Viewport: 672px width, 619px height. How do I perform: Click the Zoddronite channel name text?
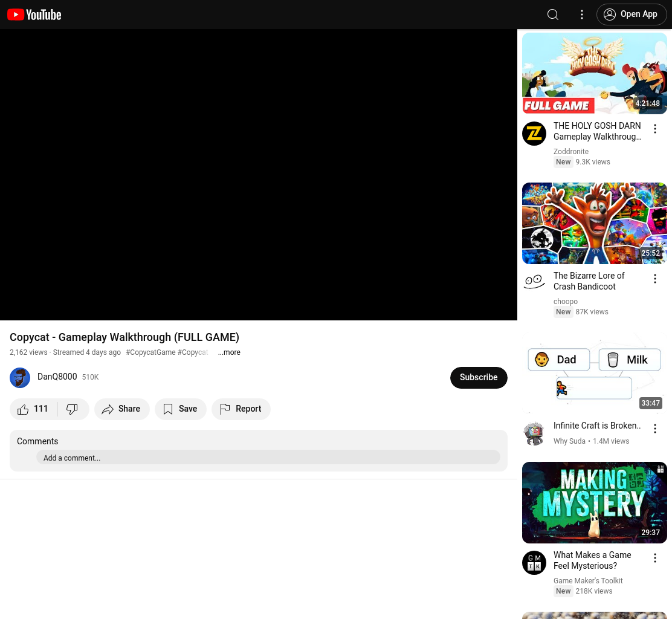571,151
